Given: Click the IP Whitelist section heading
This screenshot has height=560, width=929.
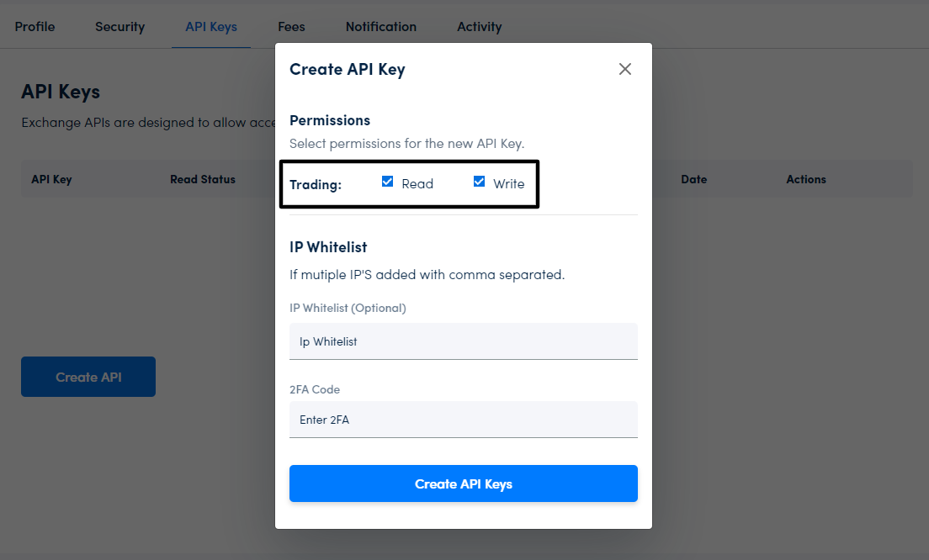Looking at the screenshot, I should [x=328, y=247].
